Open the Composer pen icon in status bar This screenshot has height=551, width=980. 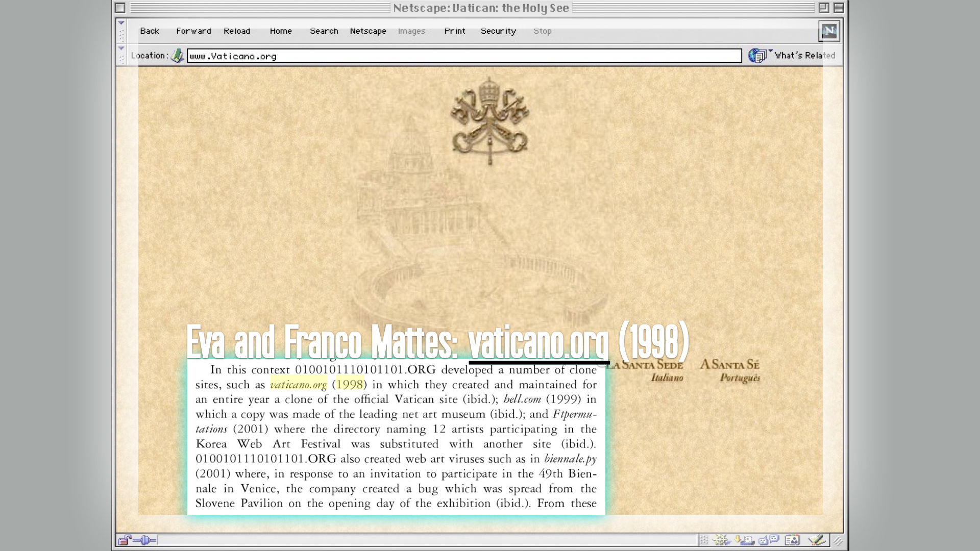[817, 540]
